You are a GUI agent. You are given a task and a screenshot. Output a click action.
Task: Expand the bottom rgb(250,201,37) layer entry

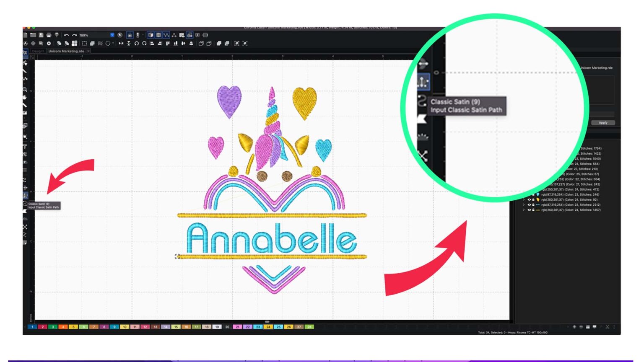[x=524, y=210]
